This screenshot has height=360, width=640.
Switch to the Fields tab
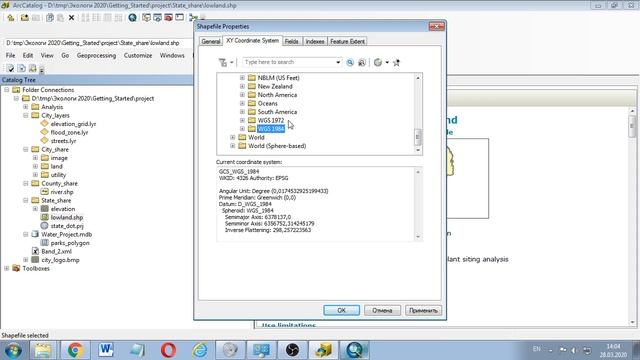pos(291,41)
